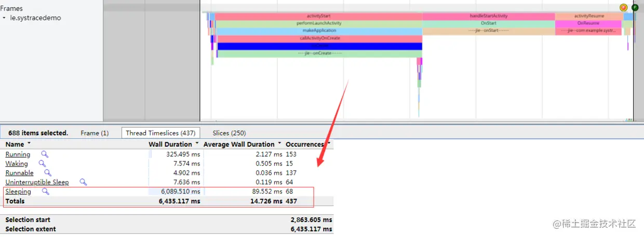
Task: Select the jie onStart slice
Action: tap(488, 31)
